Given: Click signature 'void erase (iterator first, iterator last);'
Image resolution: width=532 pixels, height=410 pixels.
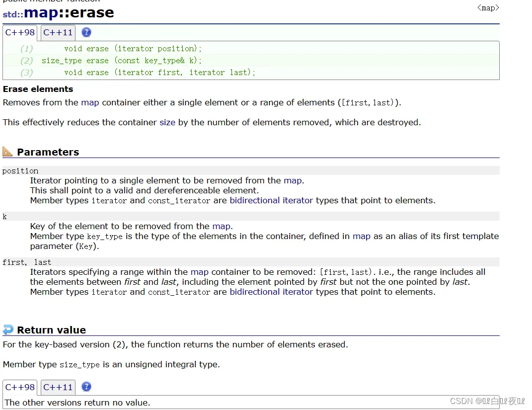Looking at the screenshot, I should 160,72.
